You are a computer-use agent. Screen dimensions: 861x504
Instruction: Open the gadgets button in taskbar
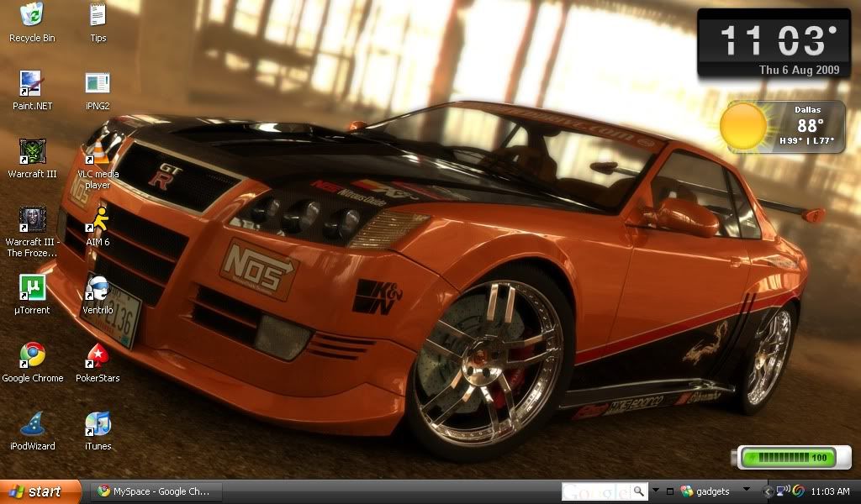705,491
